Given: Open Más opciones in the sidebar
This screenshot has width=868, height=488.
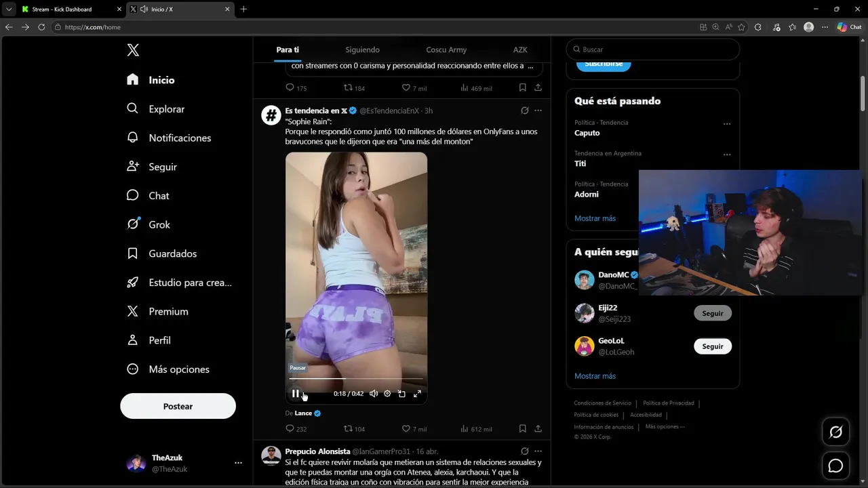Looking at the screenshot, I should click(x=169, y=369).
